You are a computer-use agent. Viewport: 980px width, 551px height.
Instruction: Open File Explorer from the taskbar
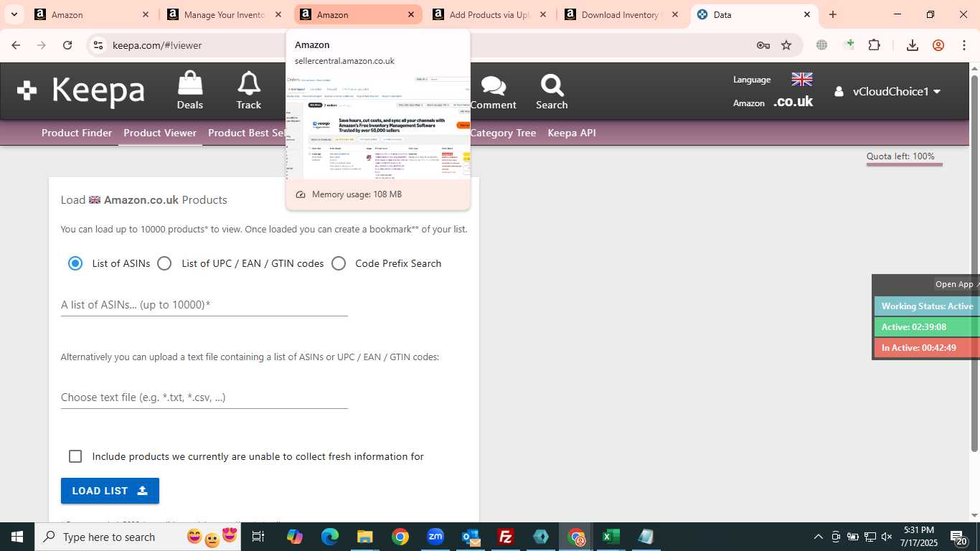(365, 537)
